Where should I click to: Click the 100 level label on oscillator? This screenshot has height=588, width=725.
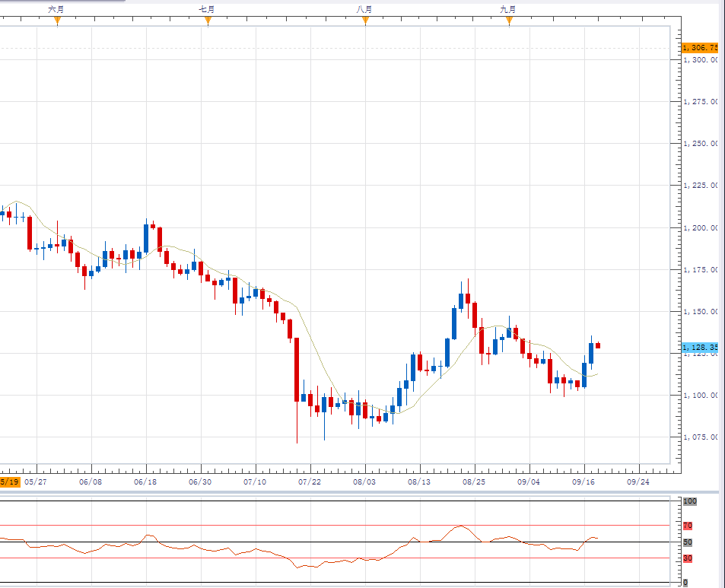[x=690, y=502]
